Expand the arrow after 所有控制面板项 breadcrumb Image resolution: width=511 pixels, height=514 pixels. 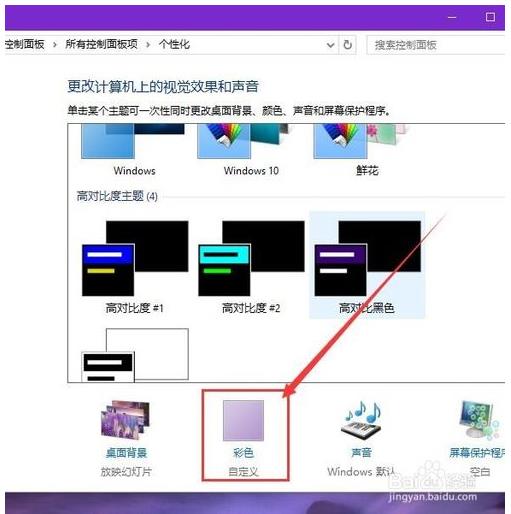pos(148,44)
